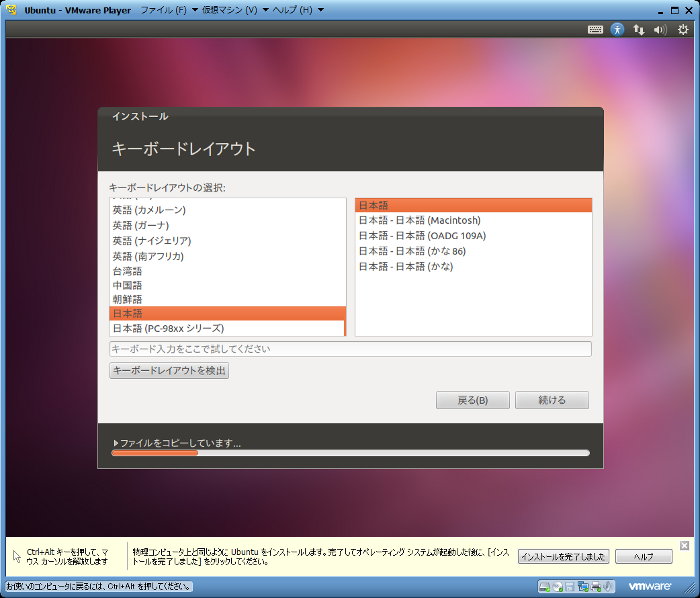Click インストールを完了しました button
Viewport: 700px width, 598px height.
[563, 556]
